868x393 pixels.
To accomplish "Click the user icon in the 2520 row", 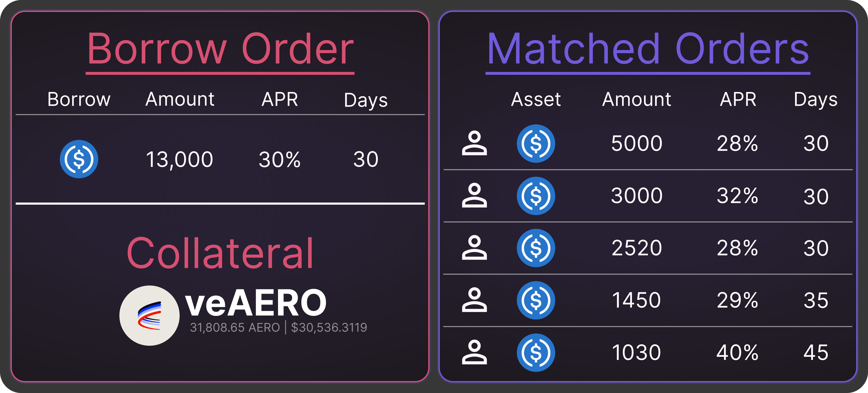I will pos(474,248).
